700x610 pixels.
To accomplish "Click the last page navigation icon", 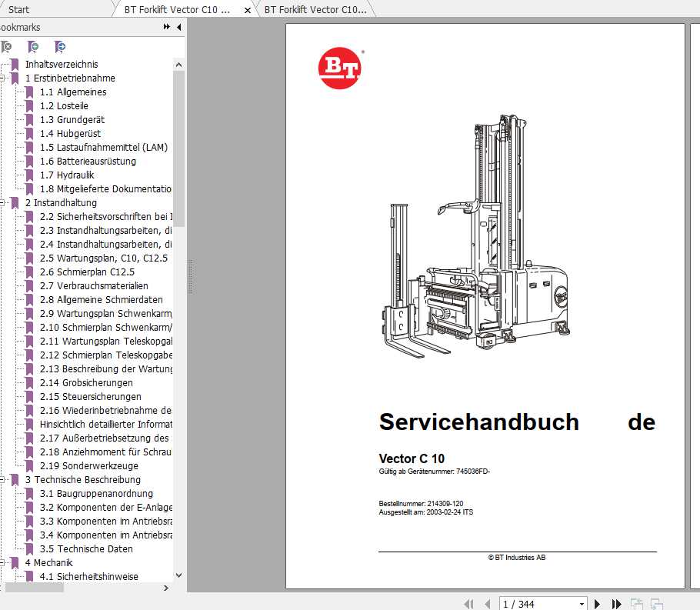I will click(x=615, y=603).
